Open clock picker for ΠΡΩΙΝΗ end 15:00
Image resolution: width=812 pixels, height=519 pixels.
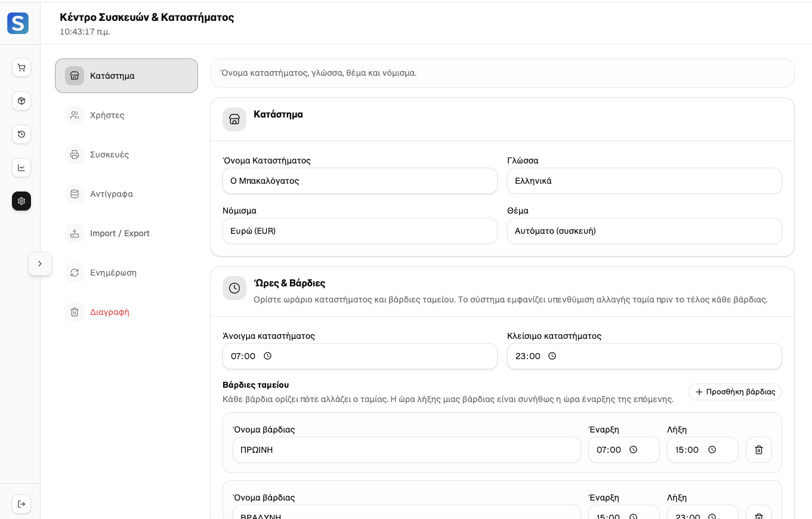coord(712,450)
